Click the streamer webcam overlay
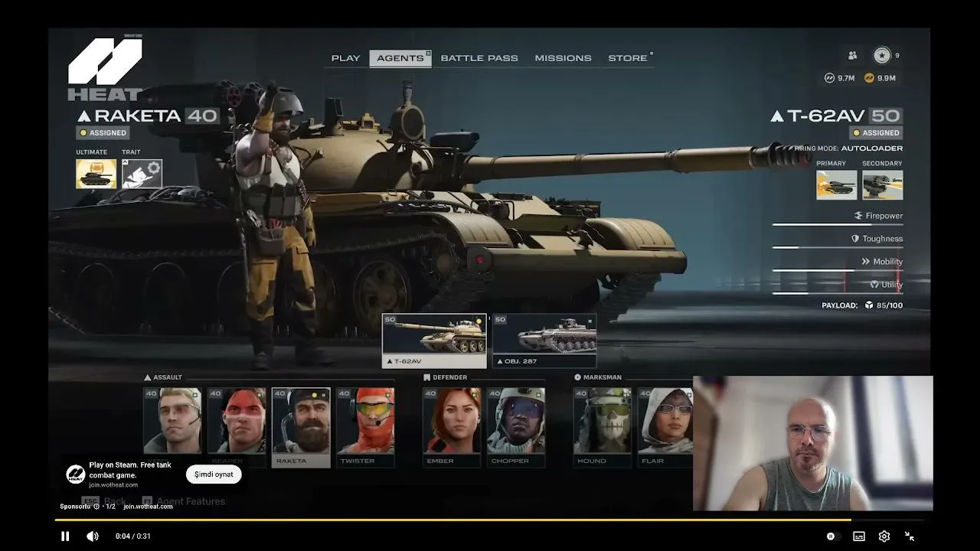This screenshot has height=551, width=980. [813, 443]
